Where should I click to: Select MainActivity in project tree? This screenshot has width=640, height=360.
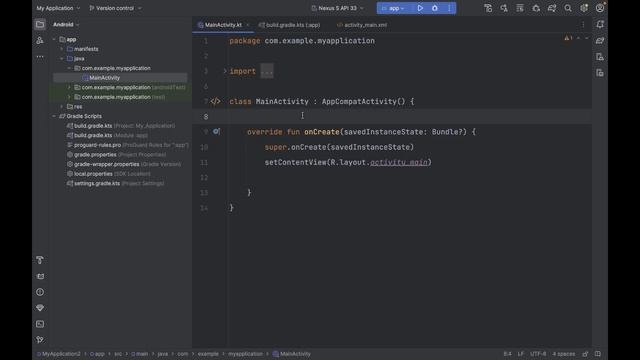(x=104, y=78)
